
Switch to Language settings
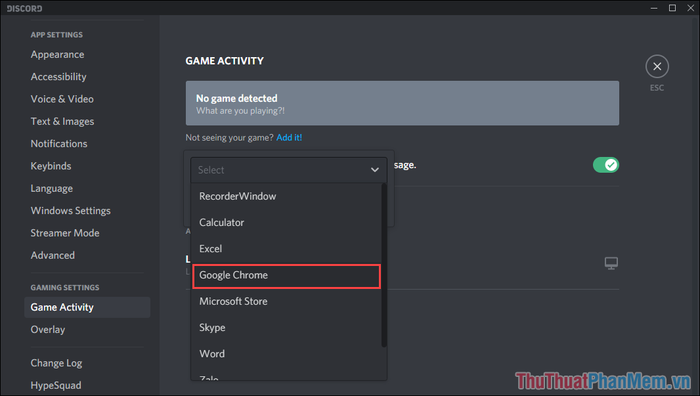click(52, 188)
